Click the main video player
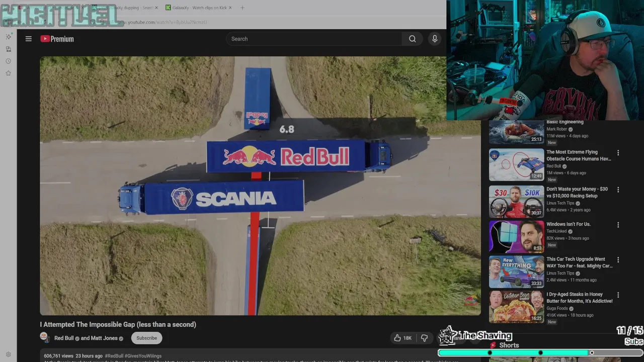This screenshot has width=644, height=362. point(260,186)
